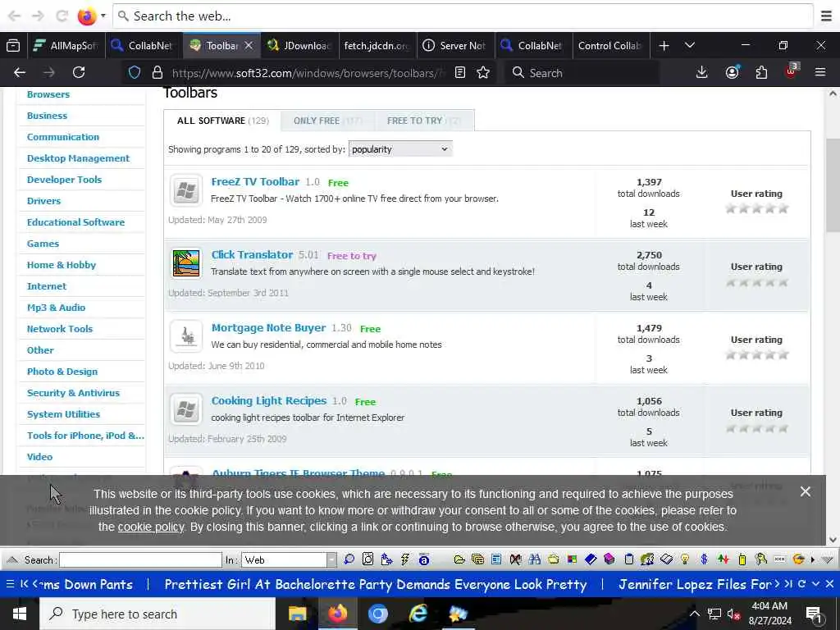Switch to Server Not Found tab
The height and width of the screenshot is (630, 840).
455,46
